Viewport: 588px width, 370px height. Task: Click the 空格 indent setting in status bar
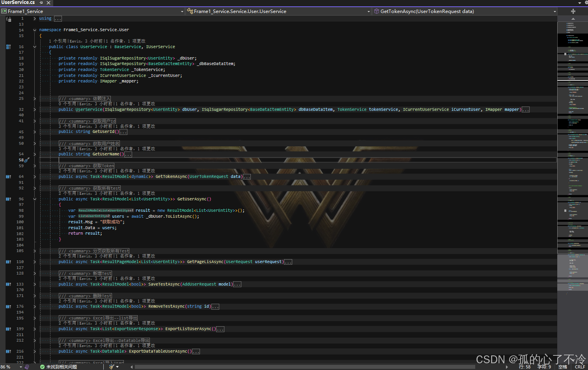click(563, 367)
